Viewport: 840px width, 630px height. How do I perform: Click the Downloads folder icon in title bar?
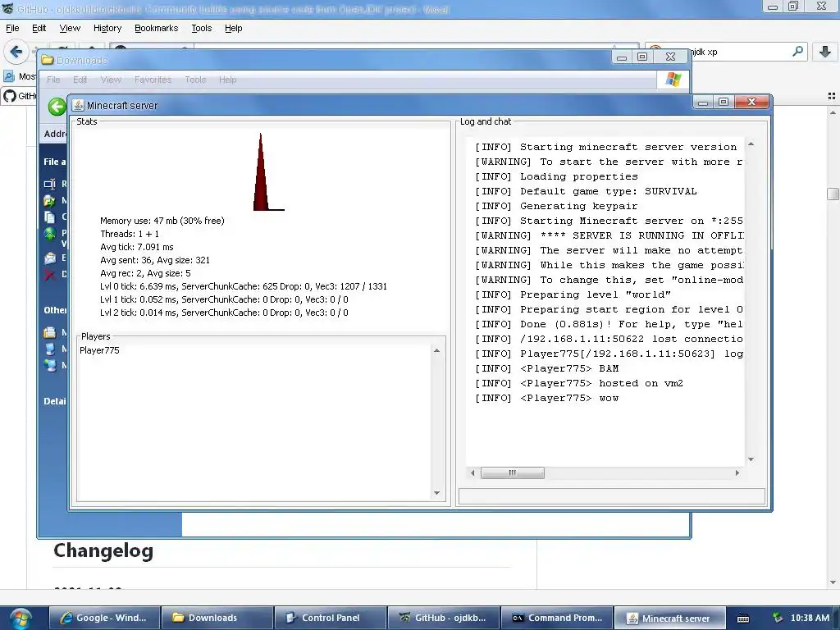47,59
